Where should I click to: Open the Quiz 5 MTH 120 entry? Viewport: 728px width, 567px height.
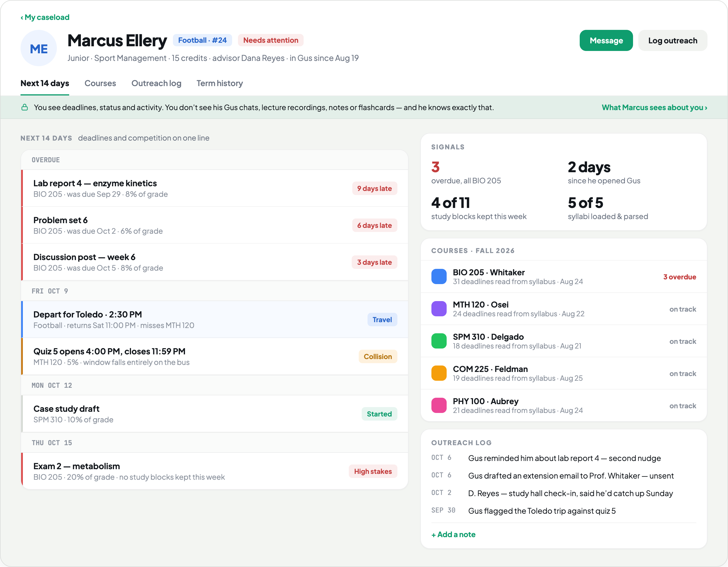215,356
